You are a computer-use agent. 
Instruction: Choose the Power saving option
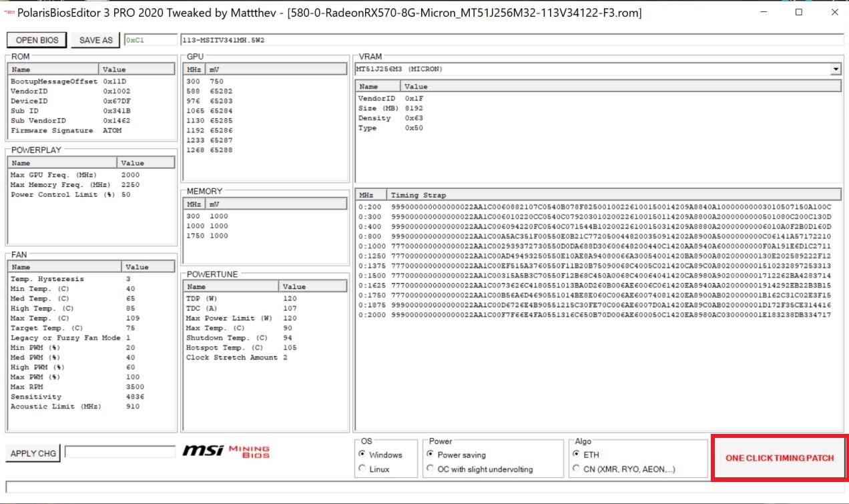[x=431, y=455]
